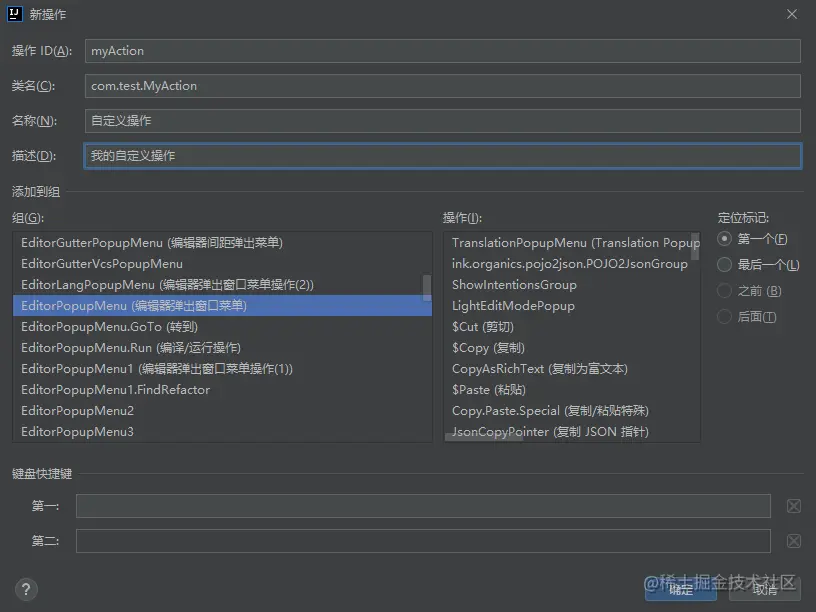Focus the 第一 keyboard shortcut field
This screenshot has height=612, width=816.
point(423,506)
